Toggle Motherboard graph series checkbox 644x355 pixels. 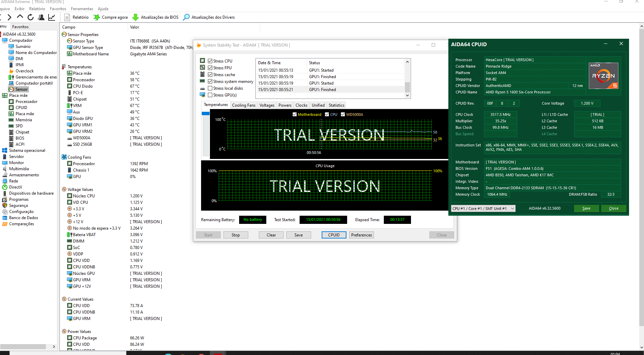[x=294, y=114]
